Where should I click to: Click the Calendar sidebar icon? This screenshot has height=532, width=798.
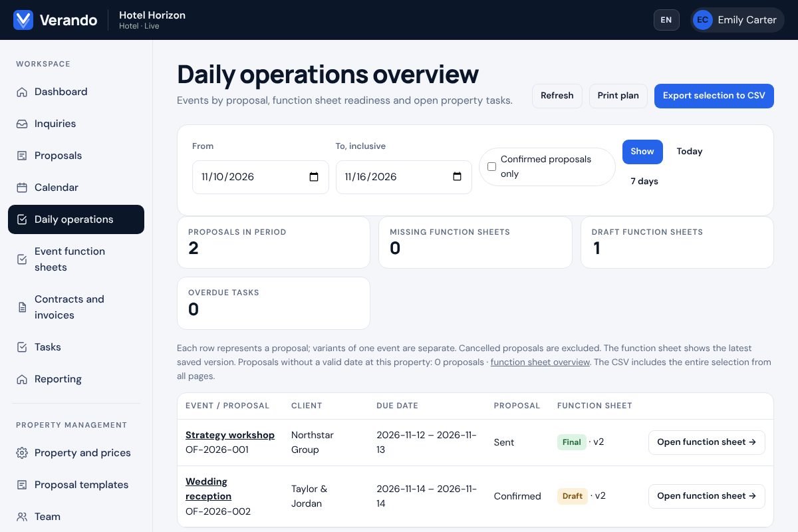[22, 188]
